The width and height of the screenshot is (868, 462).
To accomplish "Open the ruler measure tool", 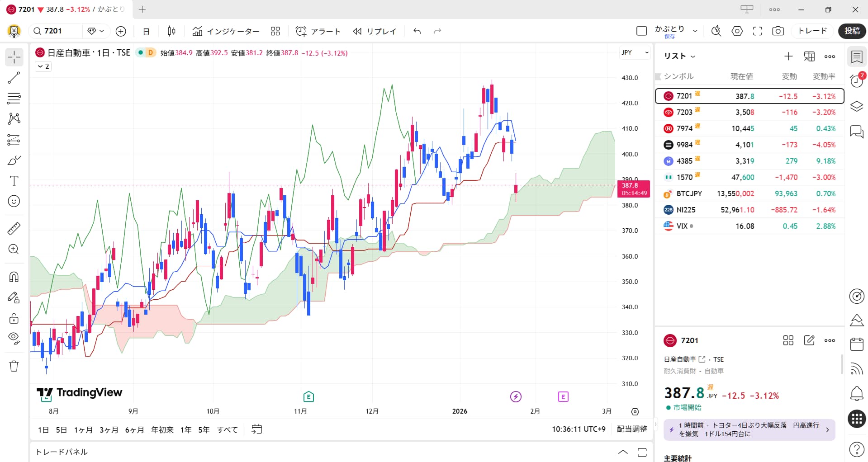I will coord(14,229).
